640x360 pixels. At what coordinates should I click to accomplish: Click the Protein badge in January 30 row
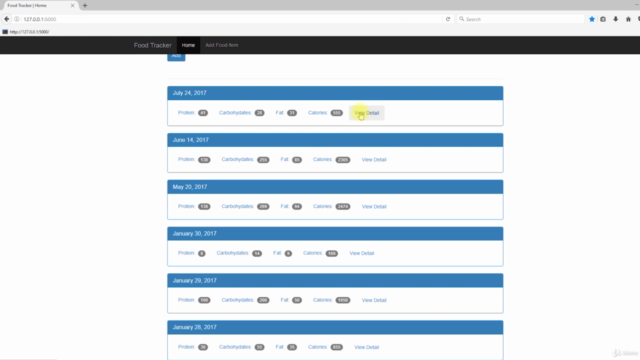pyautogui.click(x=202, y=253)
